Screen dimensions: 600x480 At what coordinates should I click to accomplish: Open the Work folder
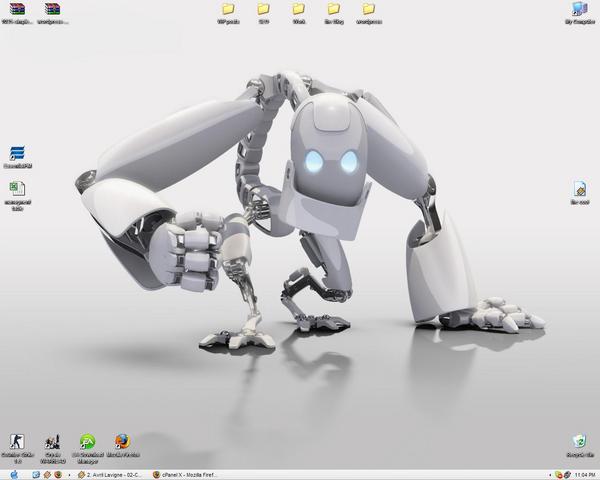(x=298, y=13)
